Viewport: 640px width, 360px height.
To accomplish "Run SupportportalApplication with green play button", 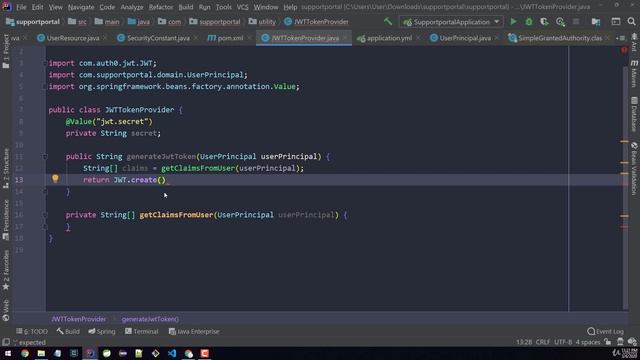I will click(x=513, y=22).
